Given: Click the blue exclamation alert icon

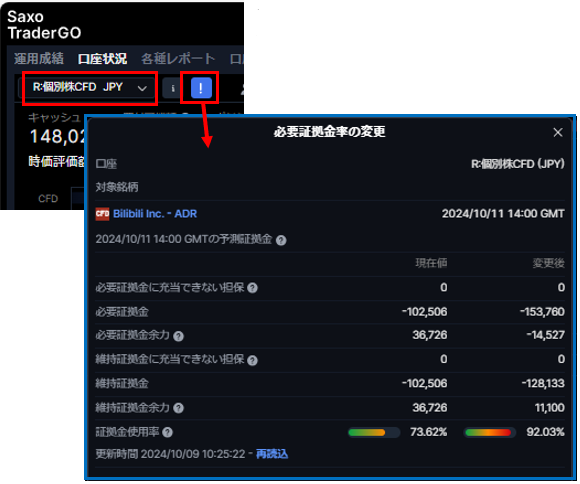Looking at the screenshot, I should tap(201, 88).
